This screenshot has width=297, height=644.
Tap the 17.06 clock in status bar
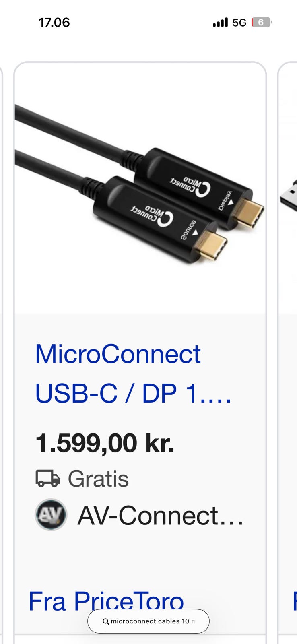click(54, 22)
